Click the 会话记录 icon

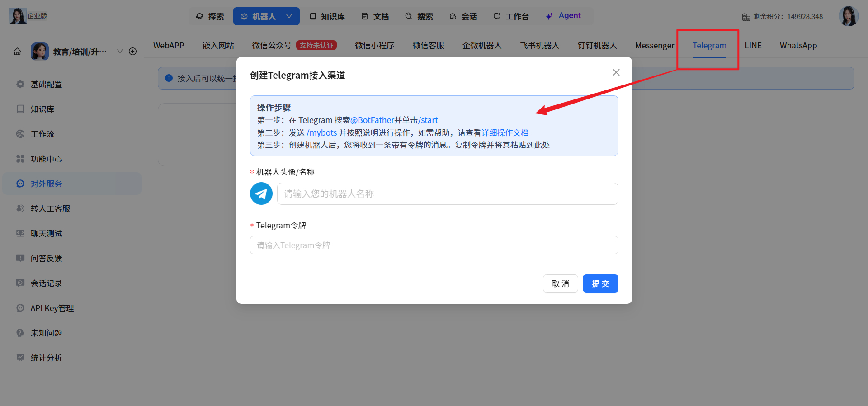click(20, 283)
